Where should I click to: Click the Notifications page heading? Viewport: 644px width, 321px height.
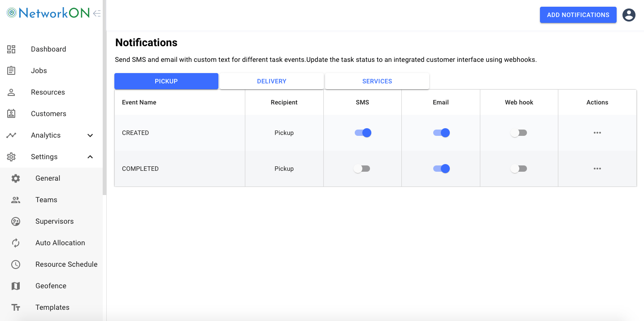tap(147, 43)
